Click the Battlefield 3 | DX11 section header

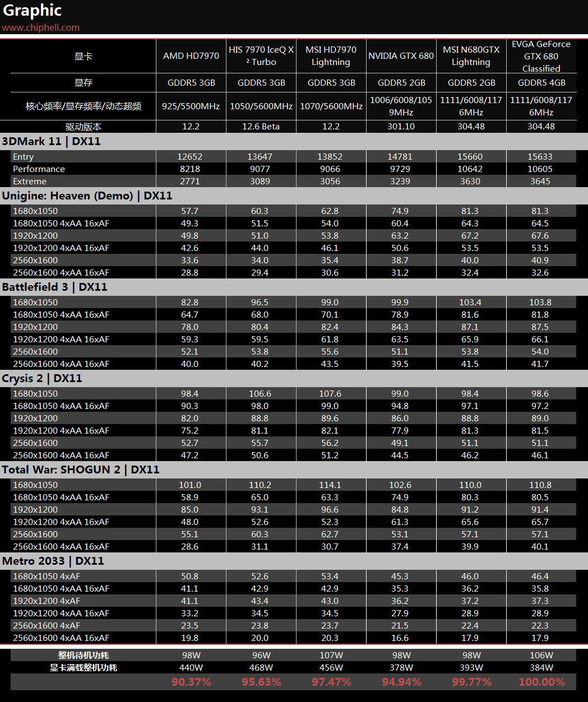click(x=54, y=287)
